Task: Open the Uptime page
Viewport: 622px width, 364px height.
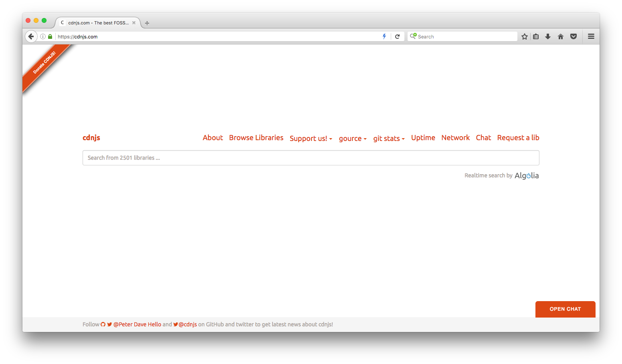Action: point(423,137)
